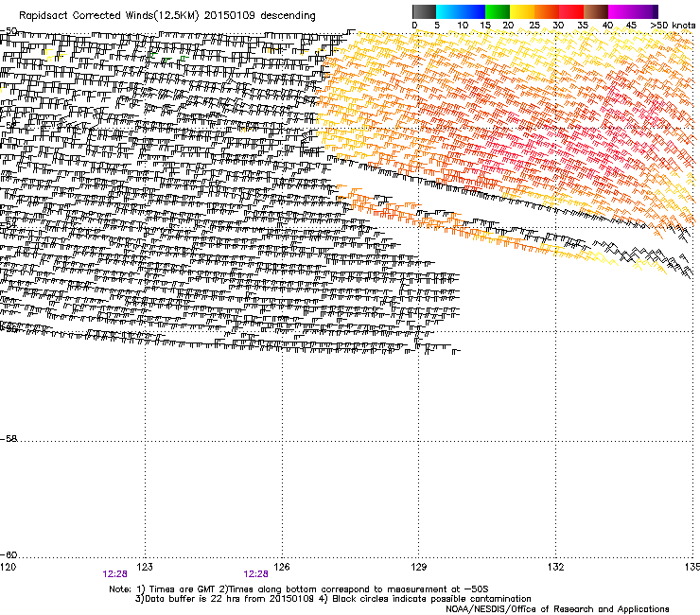Viewport: 700px width, 615px height.
Task: Click the note line 'Times are GMT'
Action: [181, 589]
